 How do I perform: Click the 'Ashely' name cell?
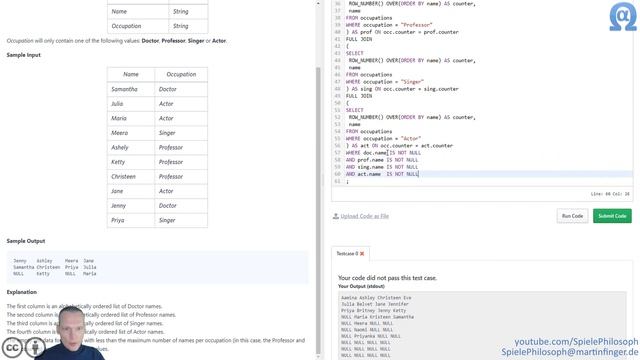tap(131, 147)
